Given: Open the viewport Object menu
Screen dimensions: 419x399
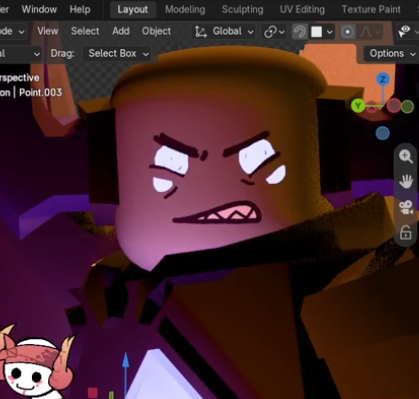Looking at the screenshot, I should [156, 31].
